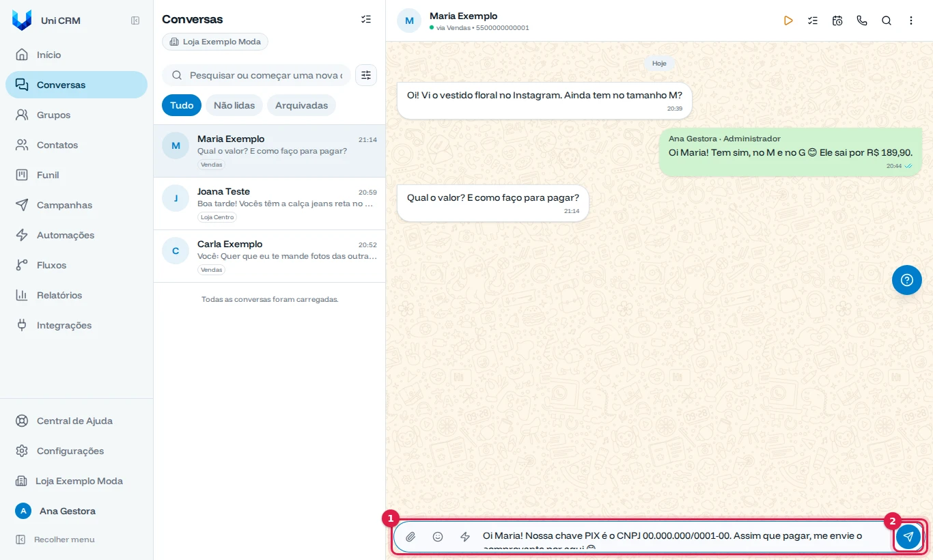Image resolution: width=933 pixels, height=560 pixels.
Task: Search within chat using magnifier icon
Action: click(887, 20)
